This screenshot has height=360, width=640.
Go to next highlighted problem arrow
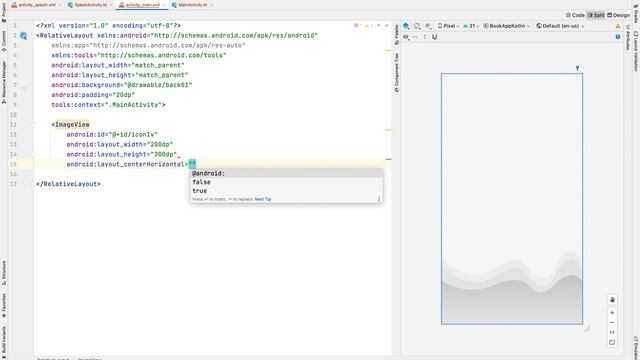coord(387,26)
